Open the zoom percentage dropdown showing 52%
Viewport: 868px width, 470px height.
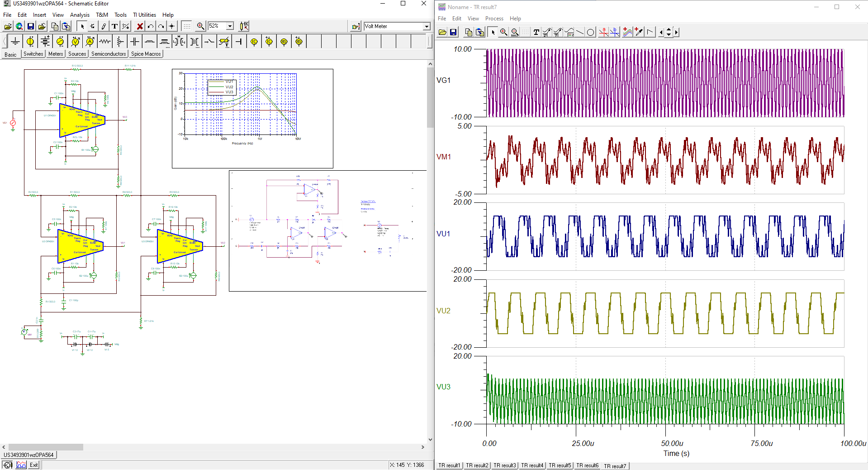tap(230, 26)
